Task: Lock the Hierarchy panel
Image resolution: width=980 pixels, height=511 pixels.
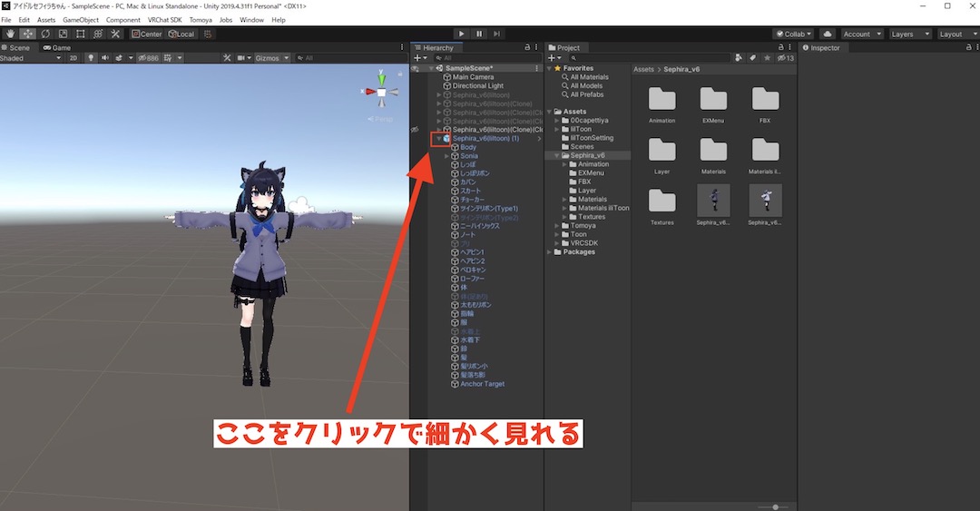Action: [527, 47]
